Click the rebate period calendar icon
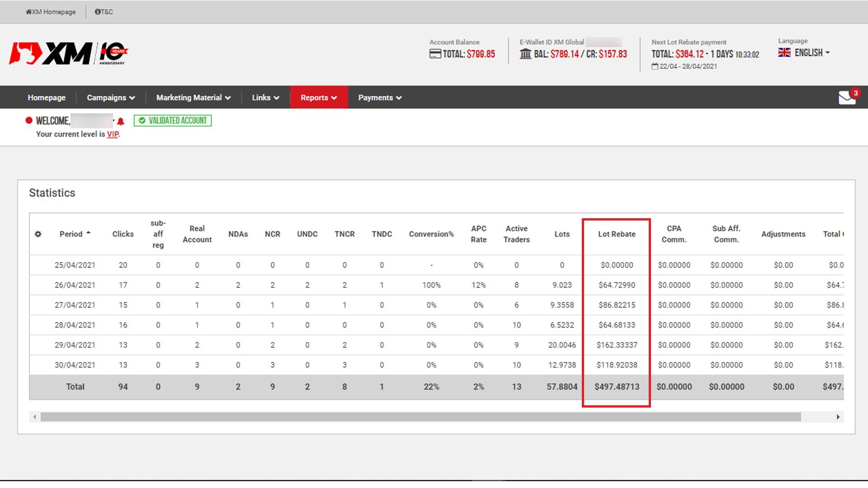Viewport: 868px width, 488px height. [655, 66]
